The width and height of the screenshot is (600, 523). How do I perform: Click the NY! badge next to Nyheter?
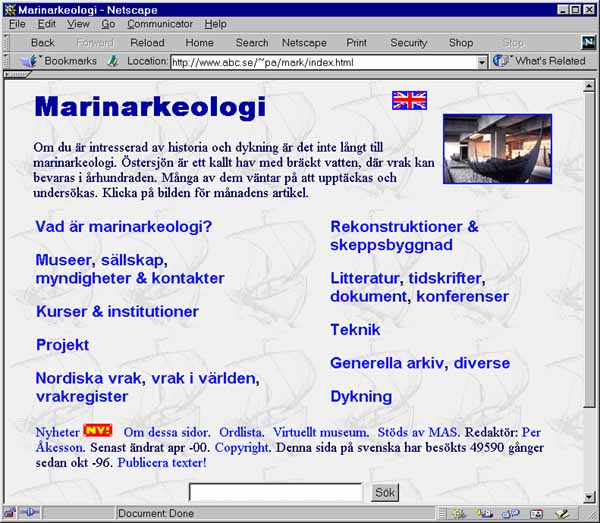coord(98,430)
